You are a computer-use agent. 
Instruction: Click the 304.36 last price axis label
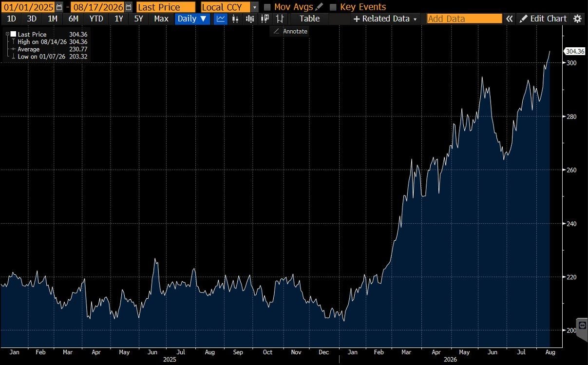[575, 51]
